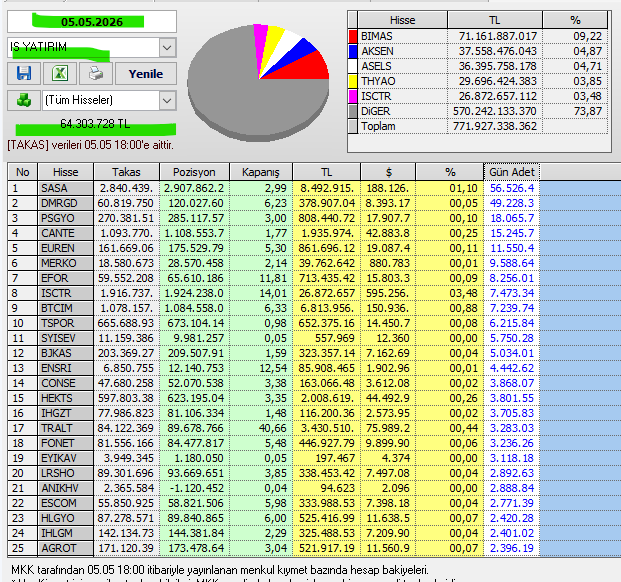
Task: Select the TRALT stock cell
Action: tap(66, 428)
